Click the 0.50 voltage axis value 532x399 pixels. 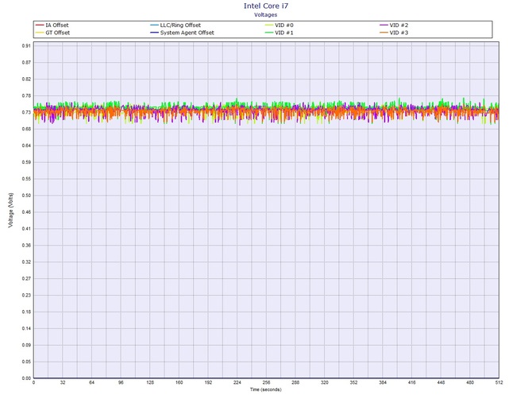(26, 196)
